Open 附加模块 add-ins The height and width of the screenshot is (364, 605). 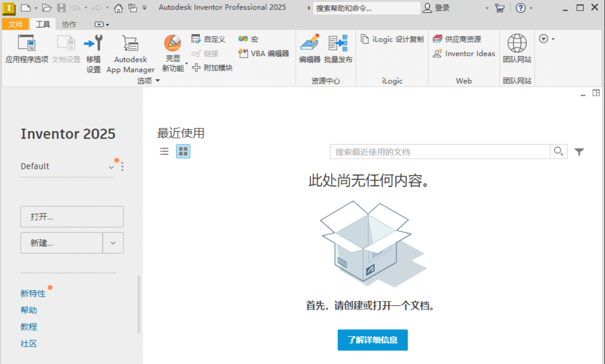[x=212, y=68]
